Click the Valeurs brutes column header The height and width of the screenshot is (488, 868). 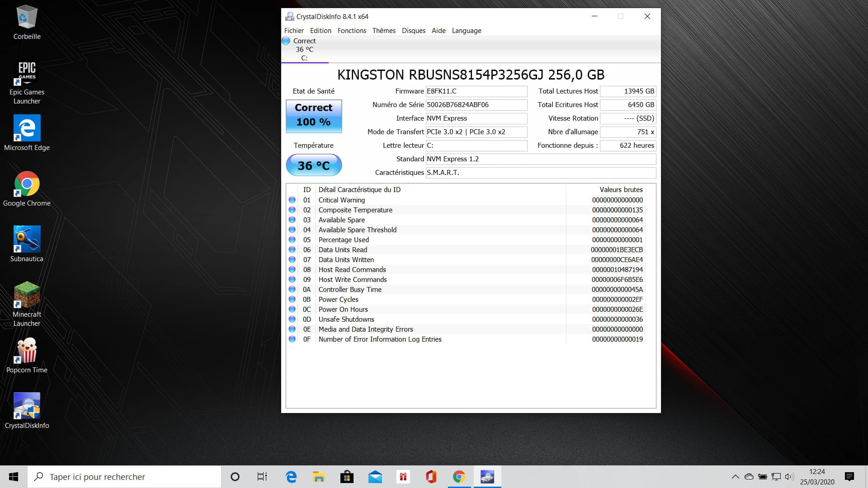coord(606,190)
